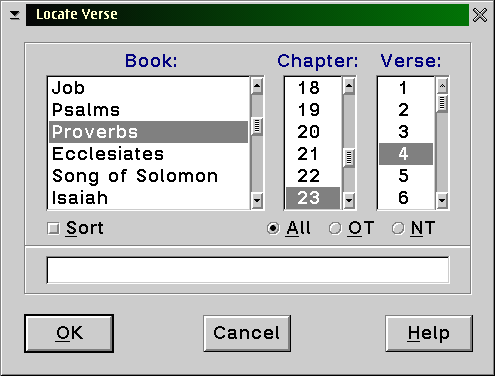The height and width of the screenshot is (376, 495).
Task: Enable the Sort checkbox
Action: (53, 229)
